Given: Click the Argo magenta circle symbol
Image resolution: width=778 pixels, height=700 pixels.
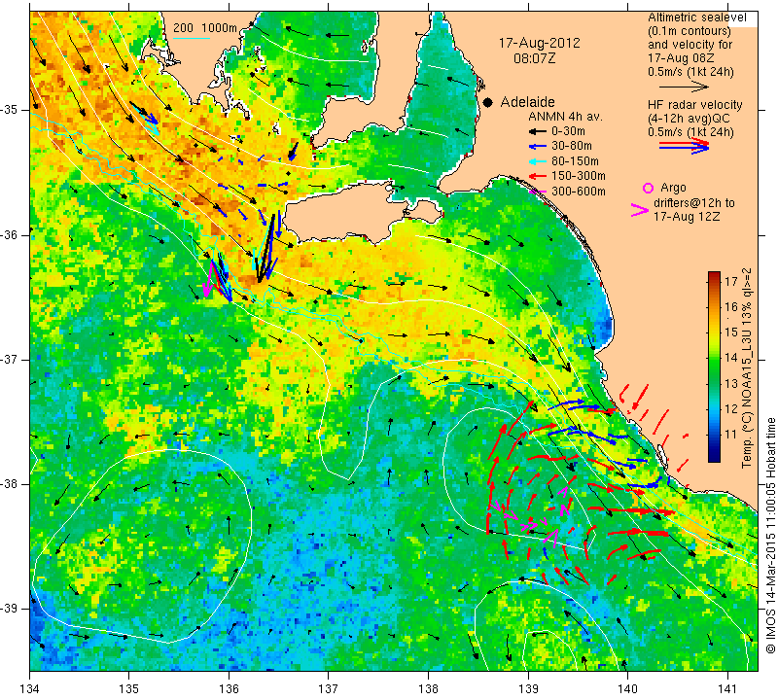Looking at the screenshot, I should coord(648,188).
